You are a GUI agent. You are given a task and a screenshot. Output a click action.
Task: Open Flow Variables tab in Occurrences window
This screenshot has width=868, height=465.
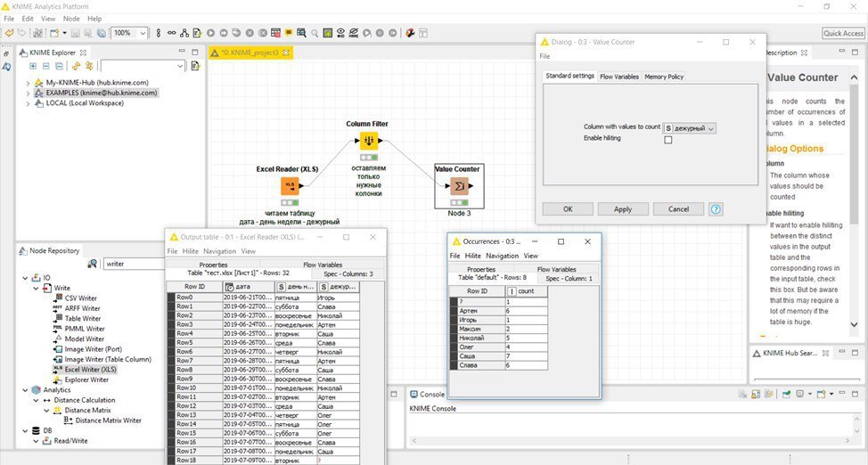click(556, 269)
